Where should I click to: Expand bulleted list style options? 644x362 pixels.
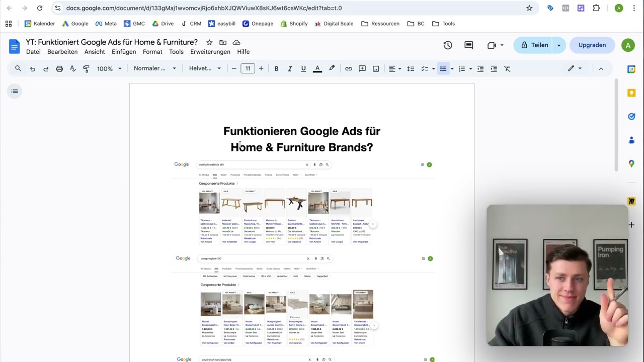click(452, 68)
